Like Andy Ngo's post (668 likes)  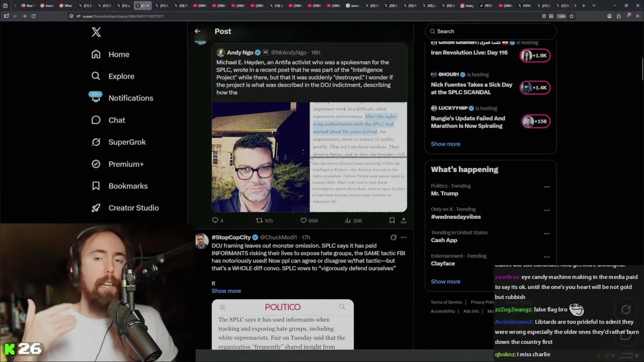point(309,220)
